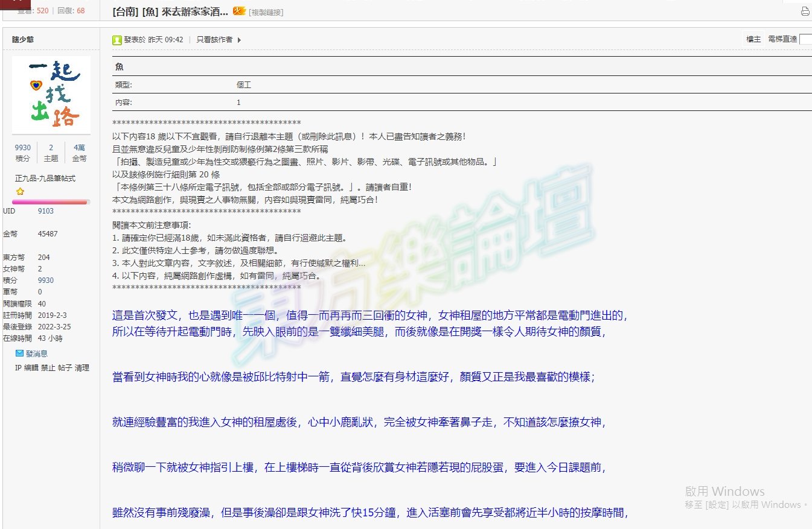Image resolution: width=812 pixels, height=529 pixels.
Task: Open the poster's username profile link
Action: pos(23,40)
